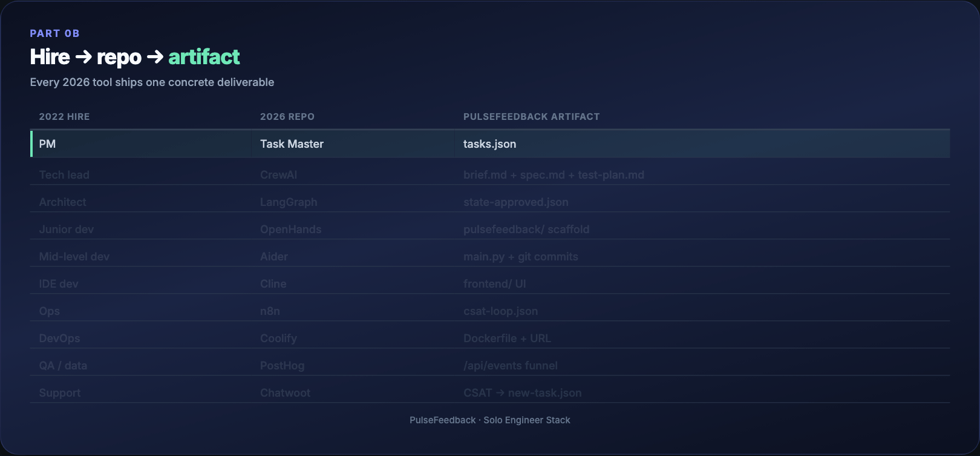Click the 'frontend/ UI' cell
This screenshot has width=980, height=456.
pos(494,284)
